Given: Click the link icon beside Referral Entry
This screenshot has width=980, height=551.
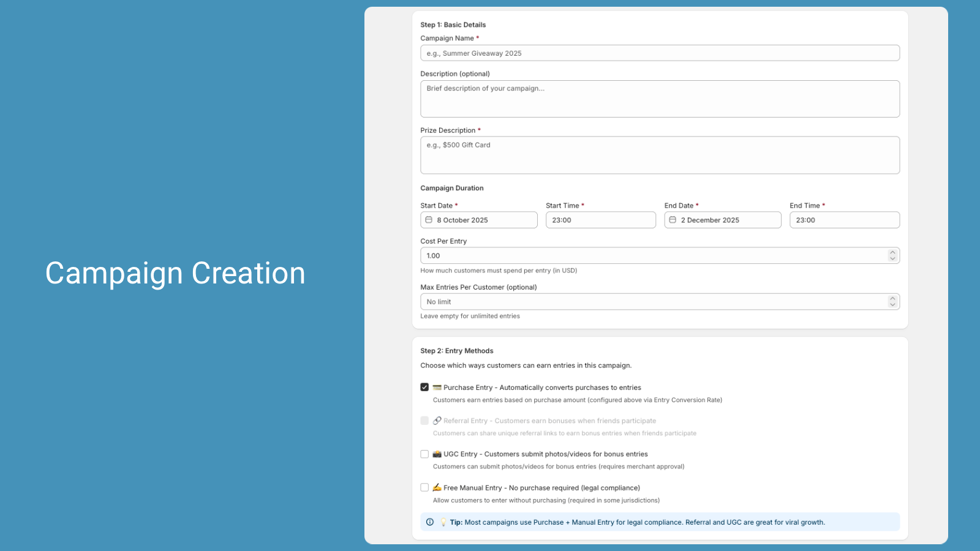Looking at the screenshot, I should pyautogui.click(x=437, y=421).
